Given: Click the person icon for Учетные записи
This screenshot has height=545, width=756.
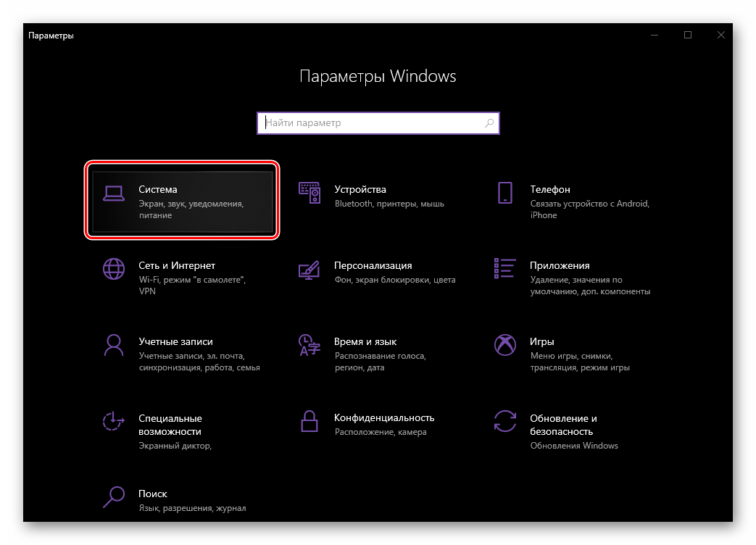Looking at the screenshot, I should (114, 345).
